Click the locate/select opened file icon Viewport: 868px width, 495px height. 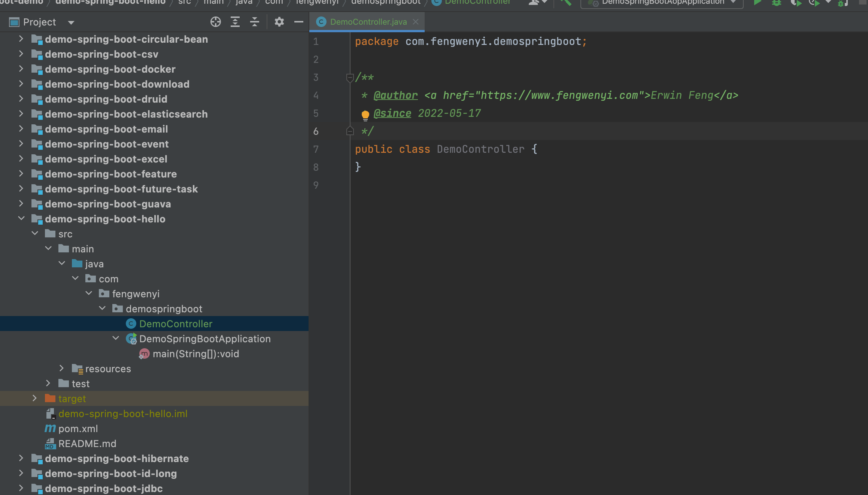pos(215,22)
